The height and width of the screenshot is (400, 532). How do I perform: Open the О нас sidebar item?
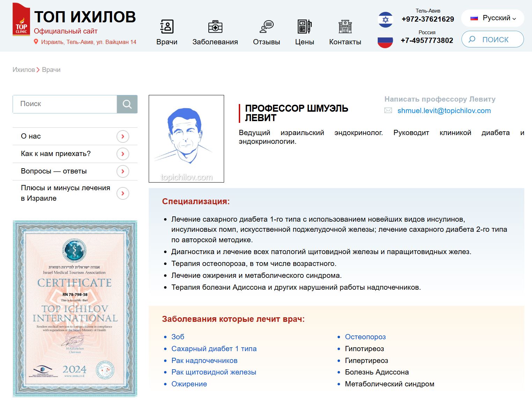(75, 136)
